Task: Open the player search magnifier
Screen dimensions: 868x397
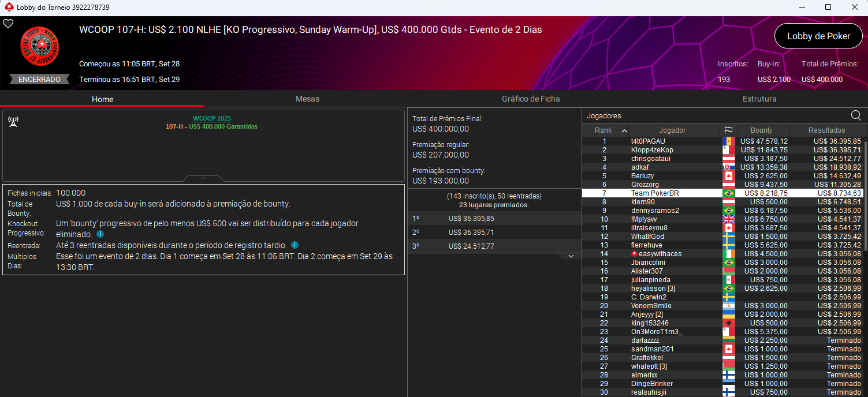Action: (856, 115)
